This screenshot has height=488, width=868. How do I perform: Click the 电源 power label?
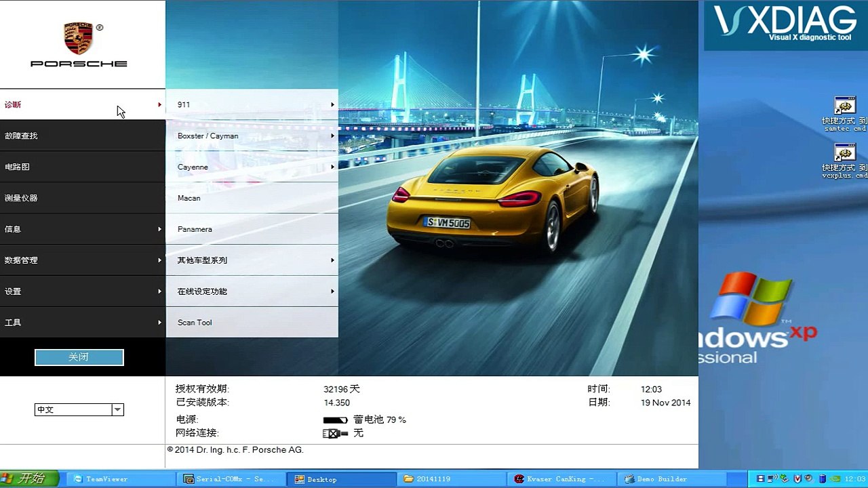187,420
